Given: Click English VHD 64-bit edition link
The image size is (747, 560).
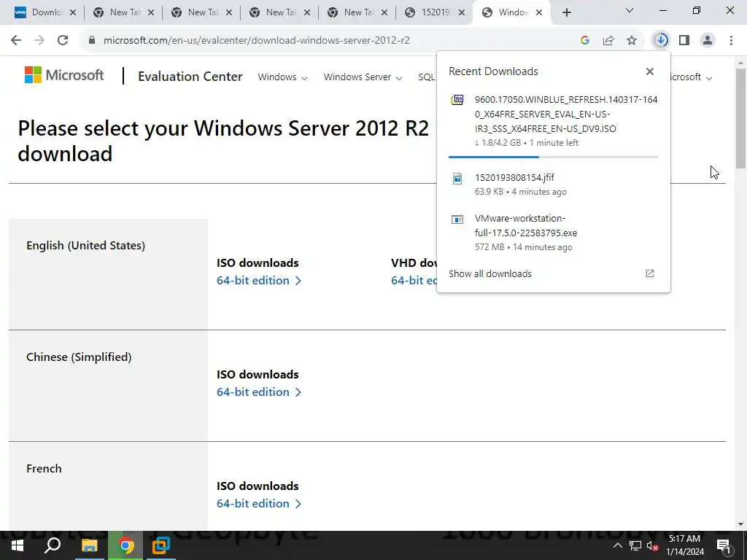Looking at the screenshot, I should 414,281.
